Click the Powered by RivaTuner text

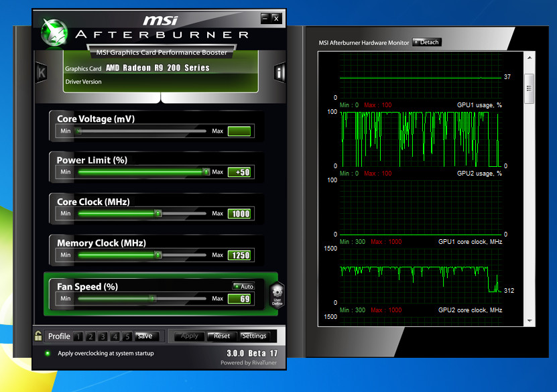pos(249,363)
